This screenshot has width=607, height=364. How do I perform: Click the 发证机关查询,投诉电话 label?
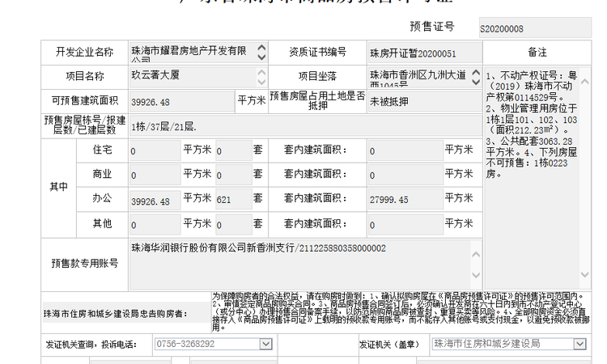[x=91, y=345]
